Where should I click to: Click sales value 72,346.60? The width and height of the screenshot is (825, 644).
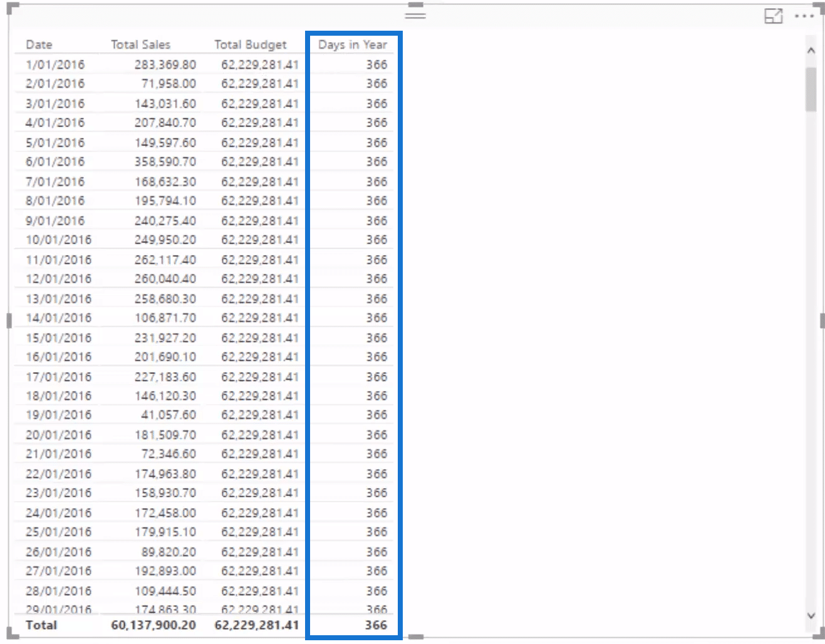[x=169, y=454]
